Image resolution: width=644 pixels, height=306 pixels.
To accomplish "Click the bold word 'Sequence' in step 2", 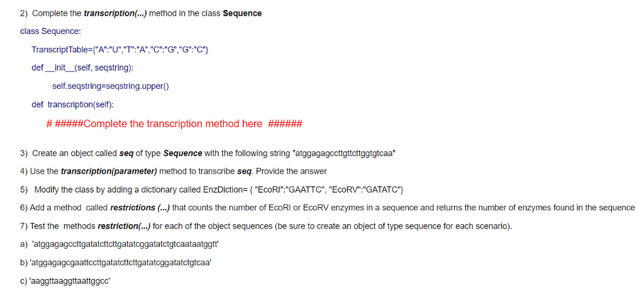I will pyautogui.click(x=242, y=14).
